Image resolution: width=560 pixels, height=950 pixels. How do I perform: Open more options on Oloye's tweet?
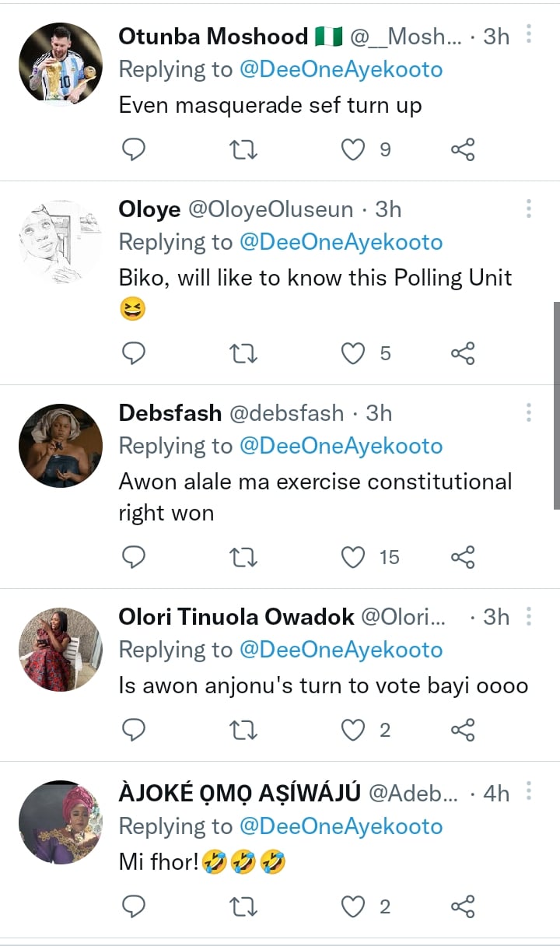click(x=529, y=209)
